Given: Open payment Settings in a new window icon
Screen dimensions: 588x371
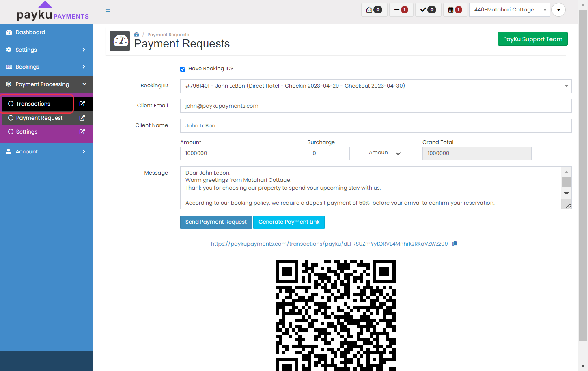Looking at the screenshot, I should coord(82,132).
